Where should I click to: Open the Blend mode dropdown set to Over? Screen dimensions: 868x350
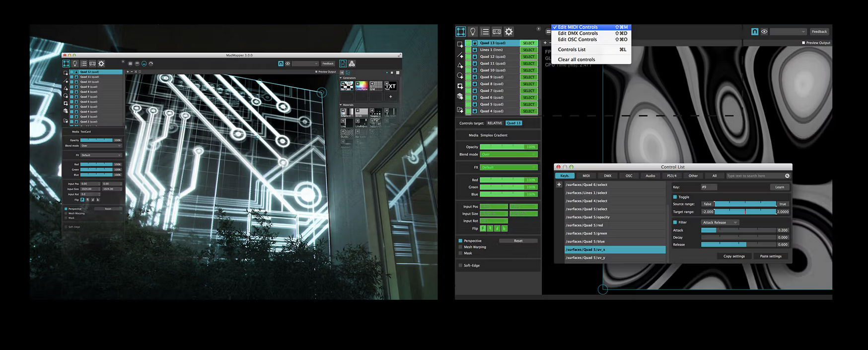[508, 155]
